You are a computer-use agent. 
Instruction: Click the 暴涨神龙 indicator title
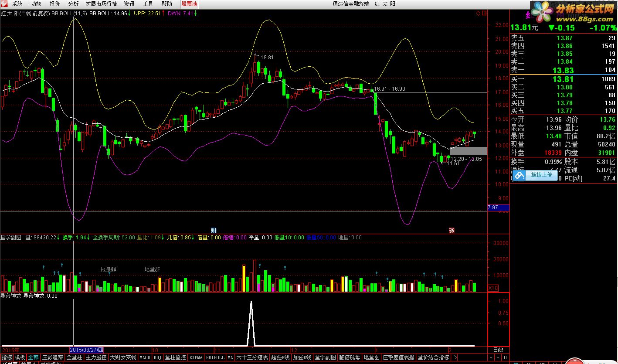[11, 296]
